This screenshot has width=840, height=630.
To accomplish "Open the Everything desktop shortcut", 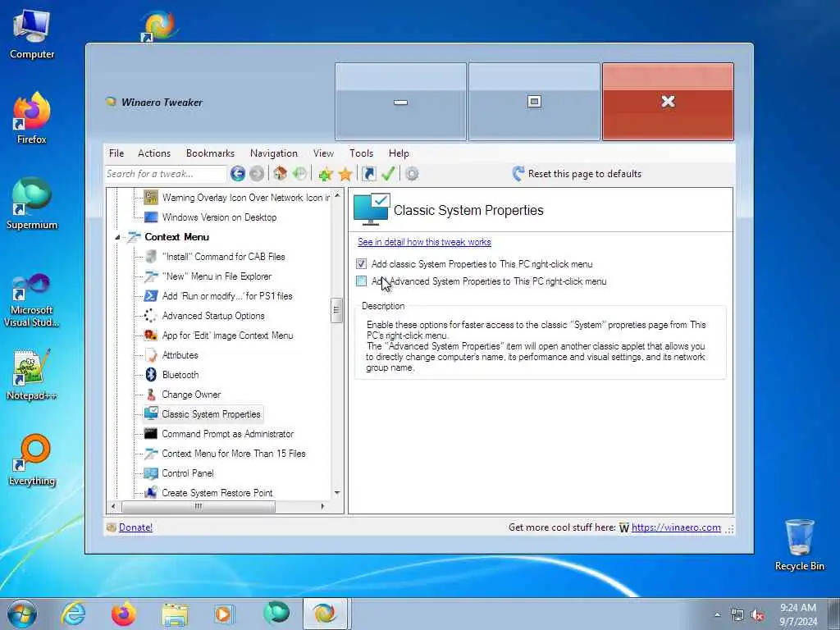I will (32, 459).
